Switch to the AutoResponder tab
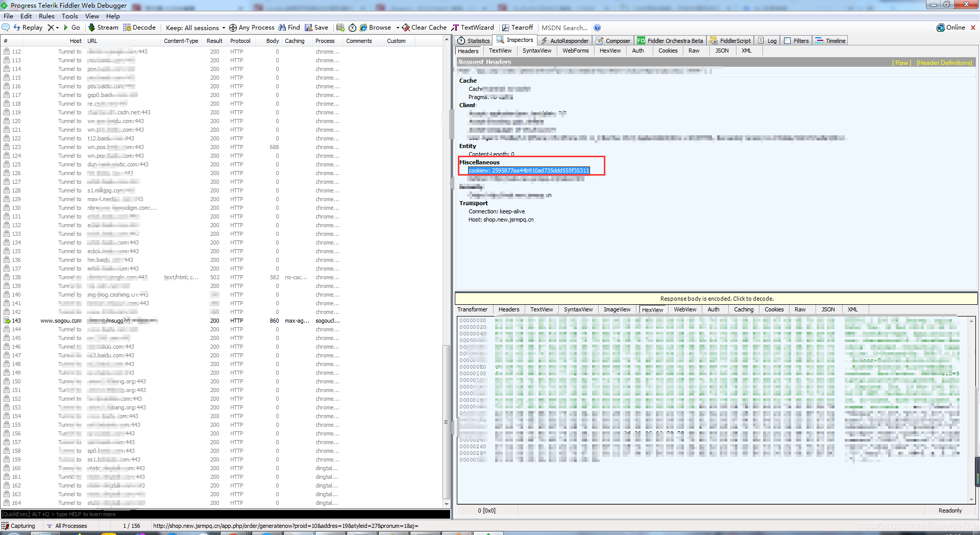980x535 pixels. [x=565, y=40]
